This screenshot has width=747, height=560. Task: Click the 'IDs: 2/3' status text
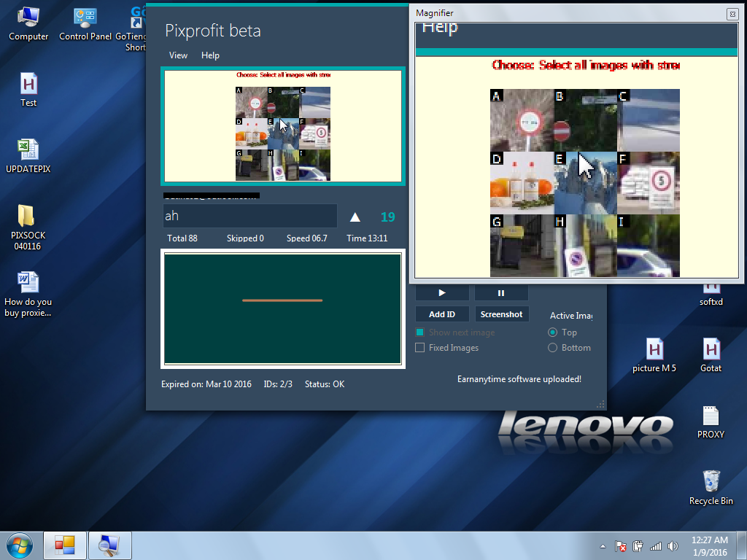[278, 384]
